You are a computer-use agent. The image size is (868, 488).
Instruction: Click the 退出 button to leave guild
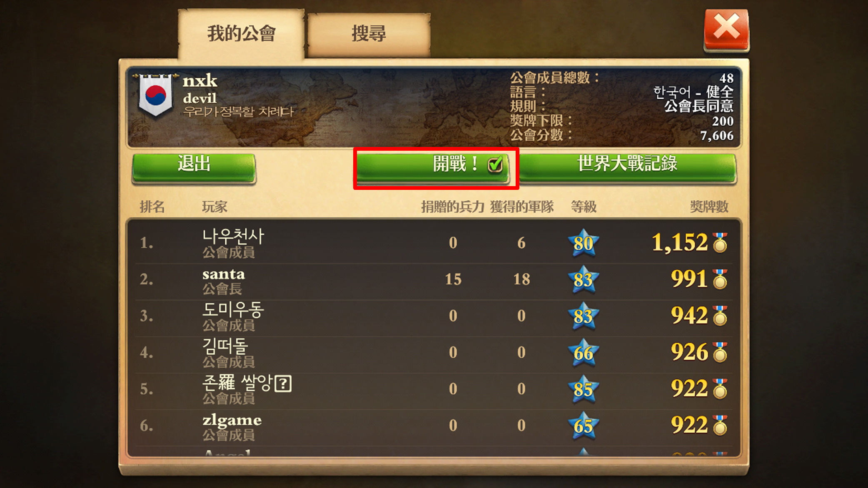[194, 168]
